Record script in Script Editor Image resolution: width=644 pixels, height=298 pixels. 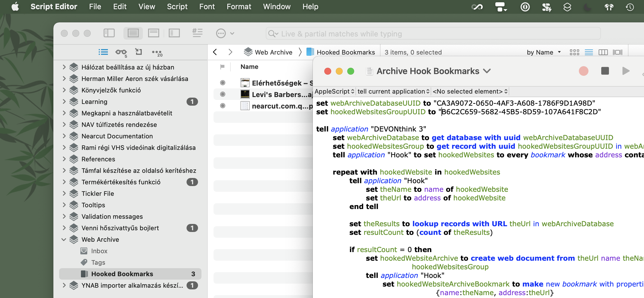point(583,71)
